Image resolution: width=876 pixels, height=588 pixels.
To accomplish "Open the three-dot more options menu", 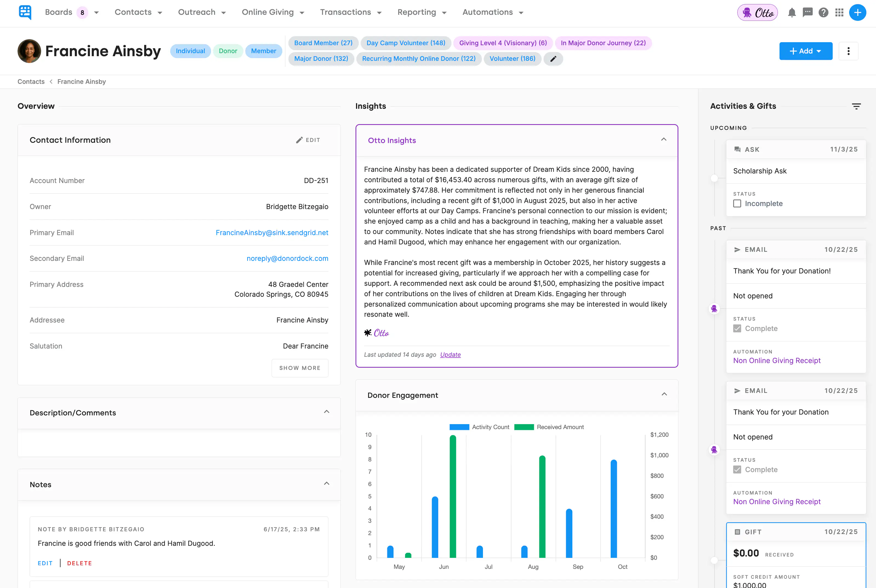I will click(x=848, y=51).
